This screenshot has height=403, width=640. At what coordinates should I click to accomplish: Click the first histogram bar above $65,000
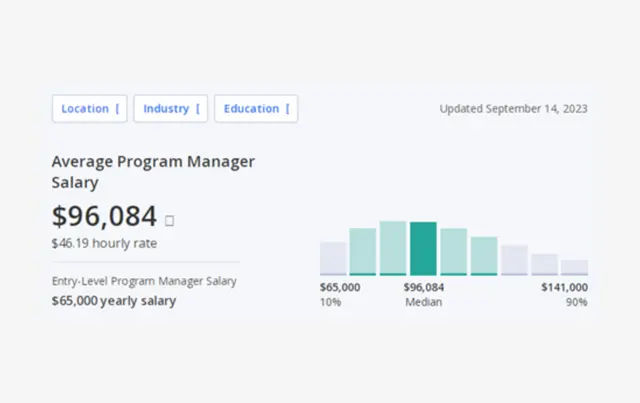click(x=333, y=258)
